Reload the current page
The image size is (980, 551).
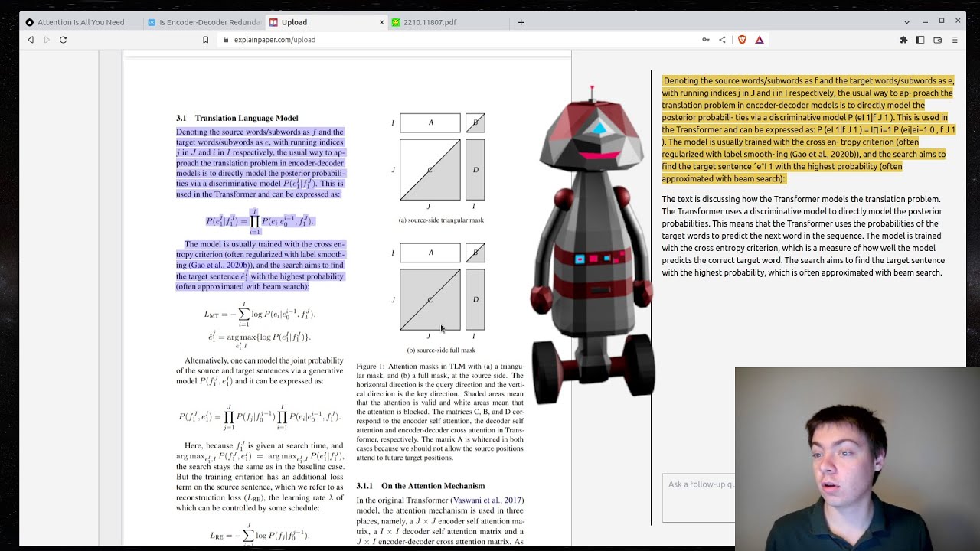point(64,40)
